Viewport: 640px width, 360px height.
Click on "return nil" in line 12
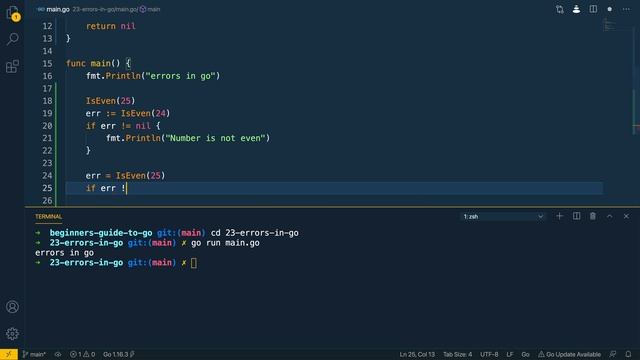pos(111,26)
